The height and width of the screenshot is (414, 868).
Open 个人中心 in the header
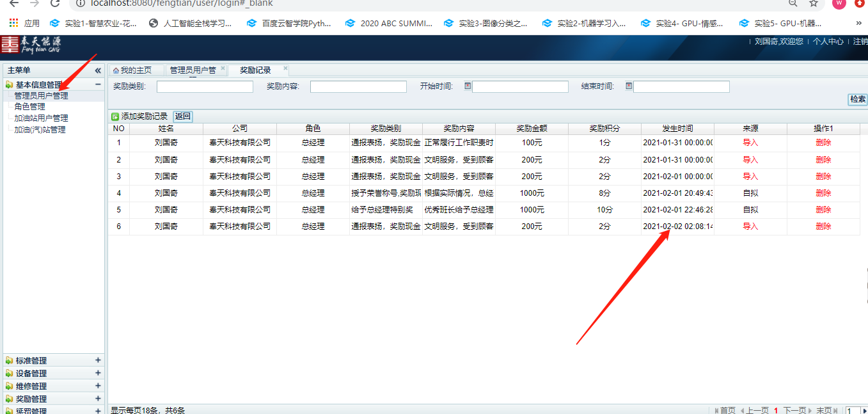click(x=828, y=42)
